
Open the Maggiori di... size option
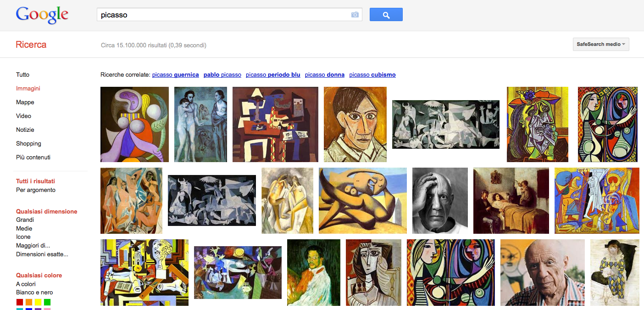(x=33, y=245)
